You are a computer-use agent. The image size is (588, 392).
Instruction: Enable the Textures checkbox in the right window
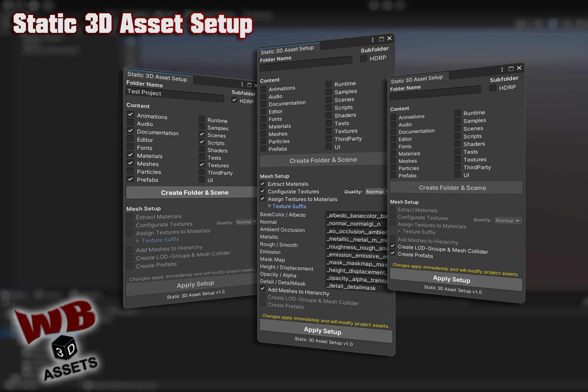pyautogui.click(x=457, y=160)
